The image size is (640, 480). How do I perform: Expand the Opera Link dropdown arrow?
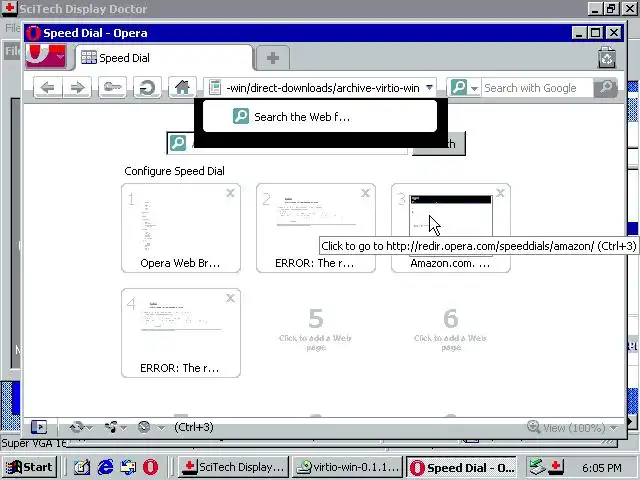point(89,428)
